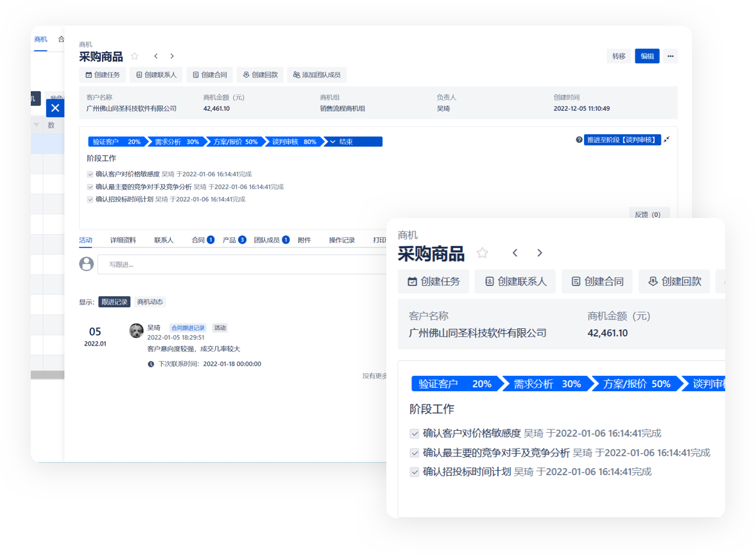Switch to 联系人 tab

tap(164, 240)
